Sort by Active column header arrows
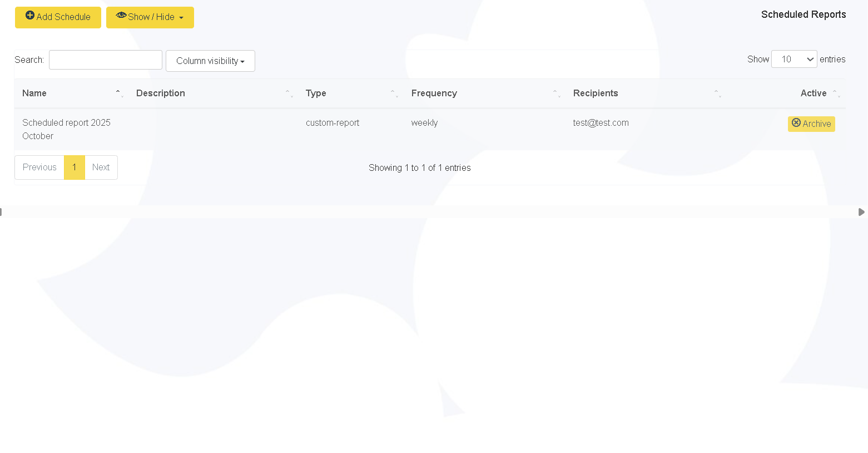868x453 pixels. click(836, 93)
